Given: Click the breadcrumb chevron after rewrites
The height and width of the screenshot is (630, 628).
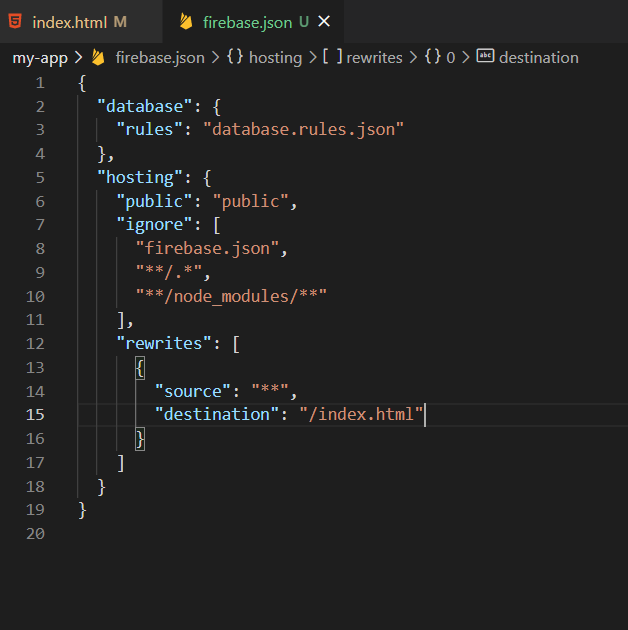Looking at the screenshot, I should pos(413,58).
